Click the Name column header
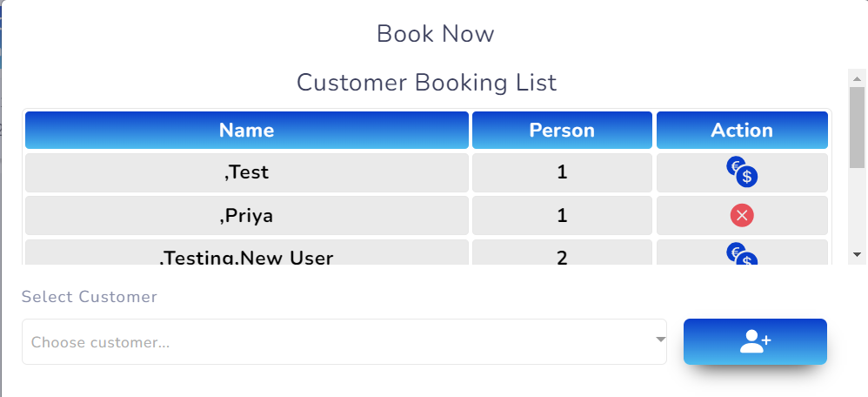This screenshot has height=397, width=868. 247,131
